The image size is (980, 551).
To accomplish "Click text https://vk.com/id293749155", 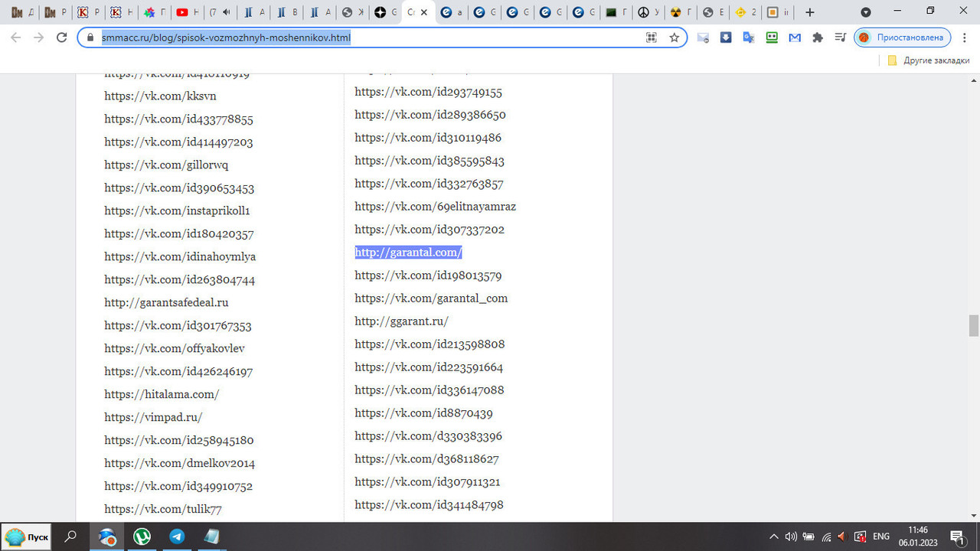I will click(428, 92).
